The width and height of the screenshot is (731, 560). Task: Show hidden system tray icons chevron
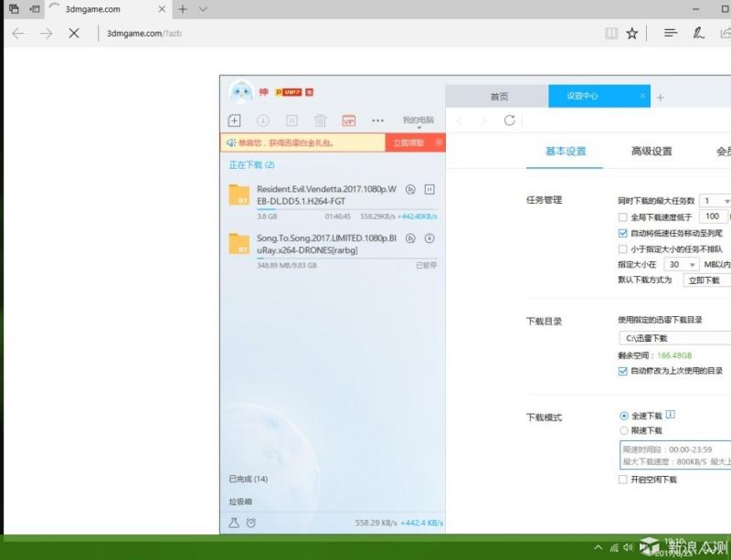coord(599,547)
